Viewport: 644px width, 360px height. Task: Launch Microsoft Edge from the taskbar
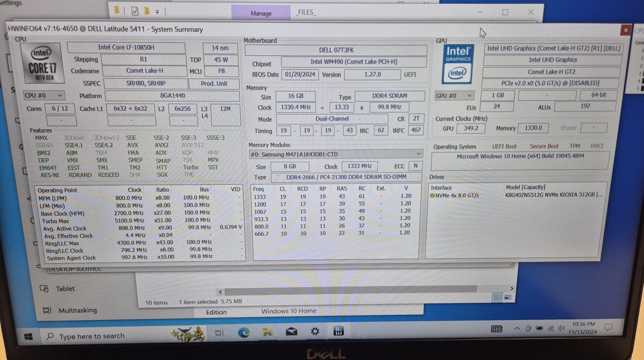pos(243,332)
